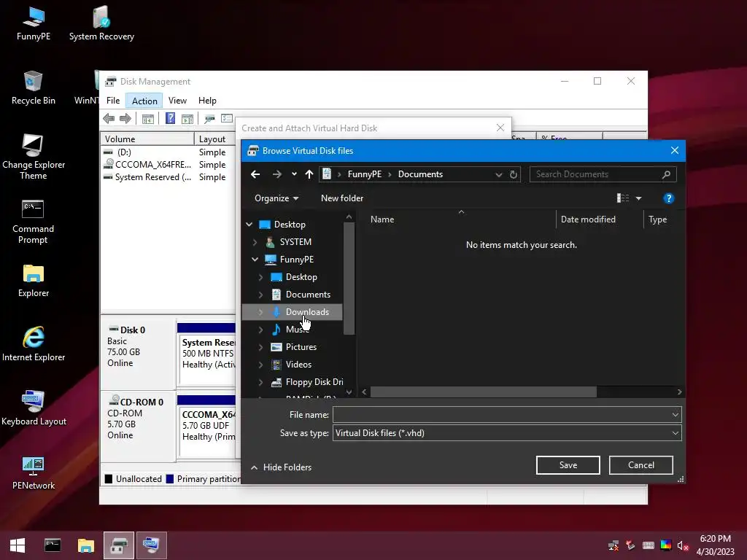Expand the SYSTEM tree node
747x560 pixels.
pos(255,242)
